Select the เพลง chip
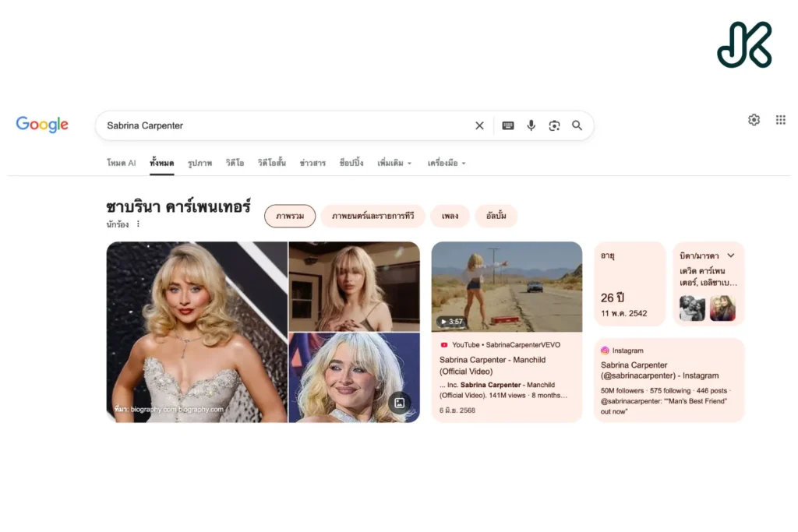The image size is (798, 532). (x=450, y=217)
